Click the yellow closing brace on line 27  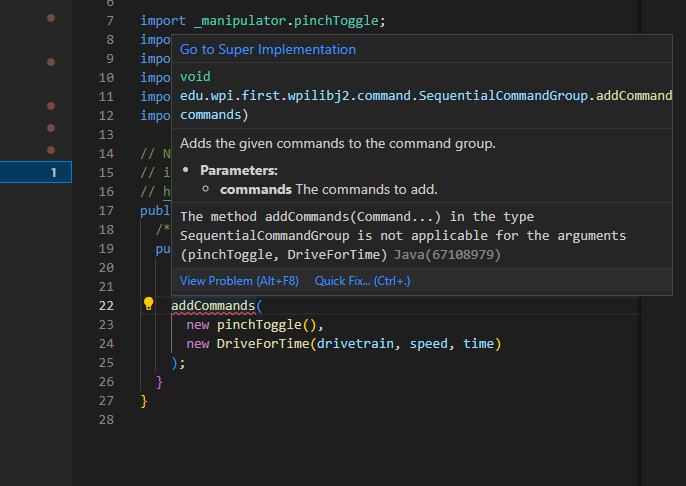(144, 401)
